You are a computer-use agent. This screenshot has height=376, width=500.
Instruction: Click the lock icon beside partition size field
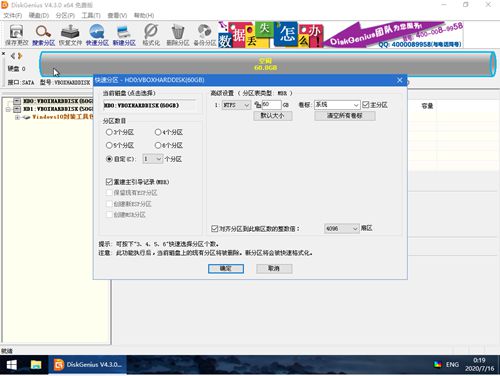tap(257, 105)
